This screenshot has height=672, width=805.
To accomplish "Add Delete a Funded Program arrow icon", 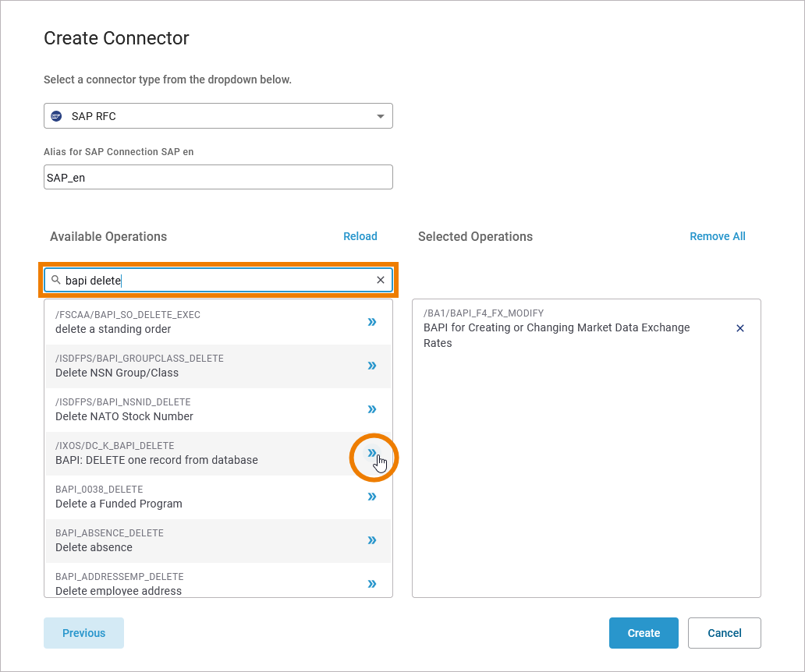I will (x=372, y=497).
